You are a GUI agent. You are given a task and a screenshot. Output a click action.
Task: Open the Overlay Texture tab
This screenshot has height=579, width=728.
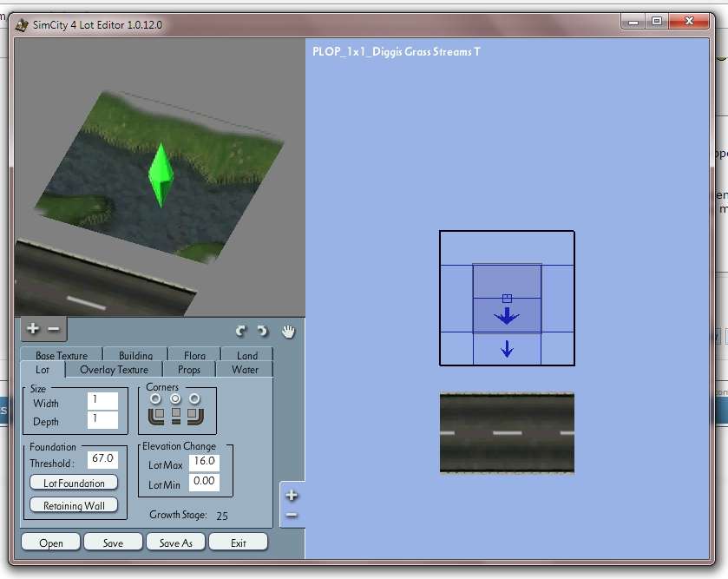coord(115,370)
